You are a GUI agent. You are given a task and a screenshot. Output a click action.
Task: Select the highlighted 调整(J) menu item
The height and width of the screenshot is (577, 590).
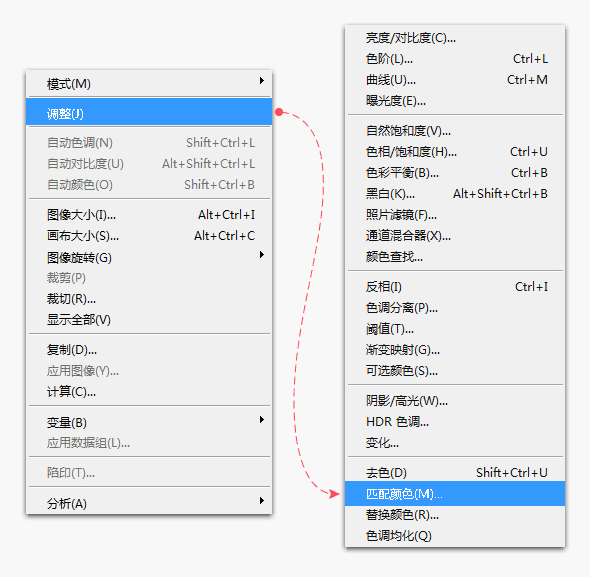pos(149,112)
